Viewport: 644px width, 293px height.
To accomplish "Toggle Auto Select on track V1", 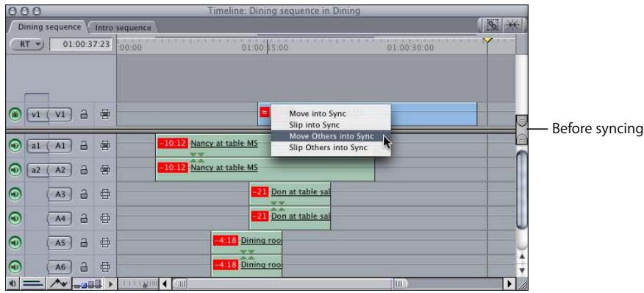I will [106, 114].
